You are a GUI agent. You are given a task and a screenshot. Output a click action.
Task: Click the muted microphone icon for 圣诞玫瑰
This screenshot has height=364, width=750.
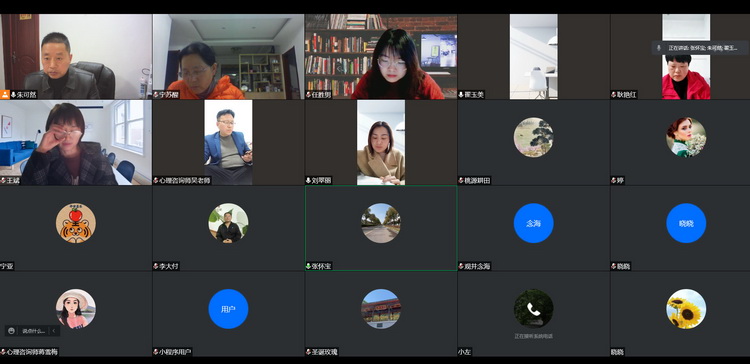click(x=309, y=352)
